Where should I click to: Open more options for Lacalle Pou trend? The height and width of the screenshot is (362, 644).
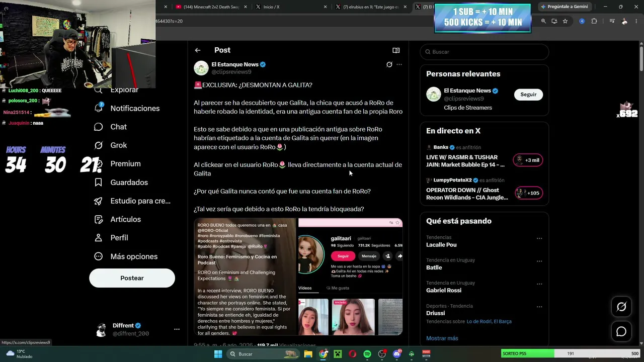point(539,238)
